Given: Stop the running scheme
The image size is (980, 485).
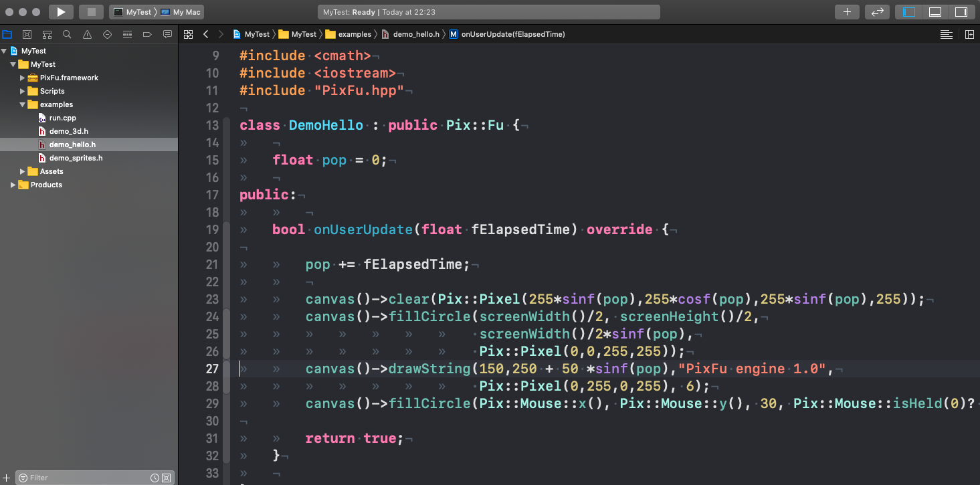Looking at the screenshot, I should click(x=92, y=12).
